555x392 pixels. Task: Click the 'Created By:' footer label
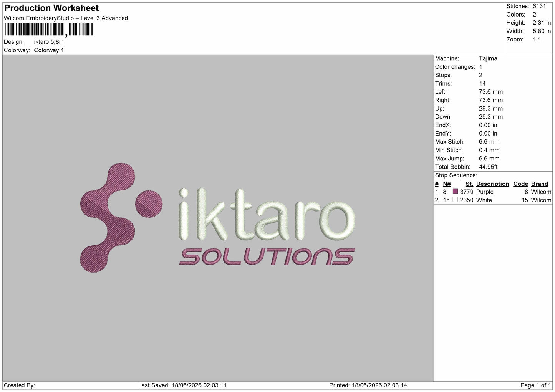(x=19, y=385)
